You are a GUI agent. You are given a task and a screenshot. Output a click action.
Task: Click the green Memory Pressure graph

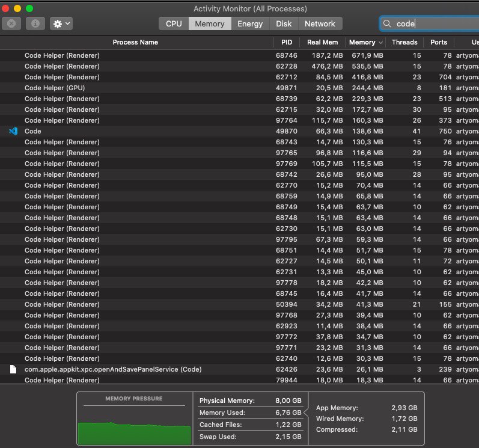pos(134,433)
